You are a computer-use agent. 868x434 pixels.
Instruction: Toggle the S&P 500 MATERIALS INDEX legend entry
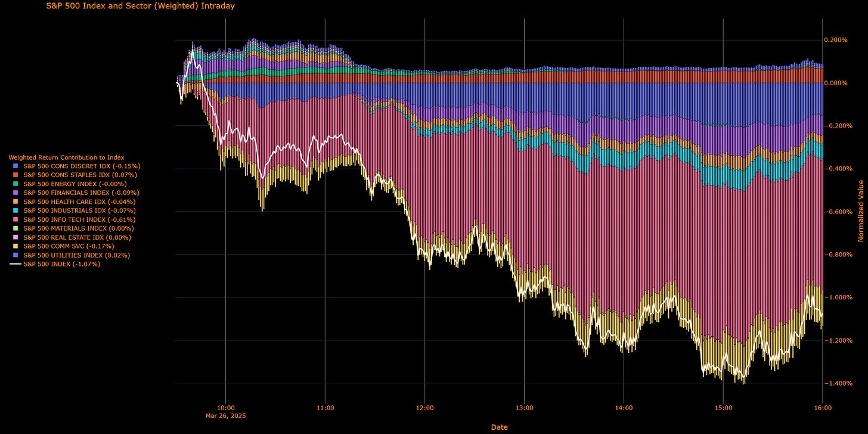click(x=73, y=228)
